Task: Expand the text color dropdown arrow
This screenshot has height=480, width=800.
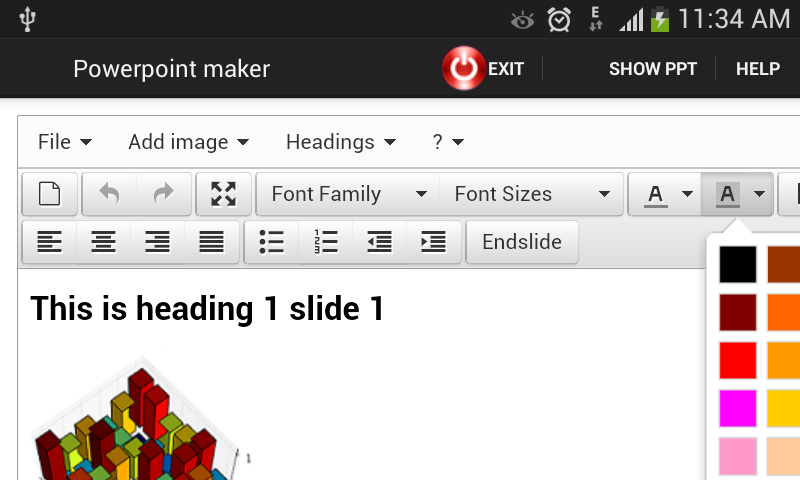Action: [688, 194]
